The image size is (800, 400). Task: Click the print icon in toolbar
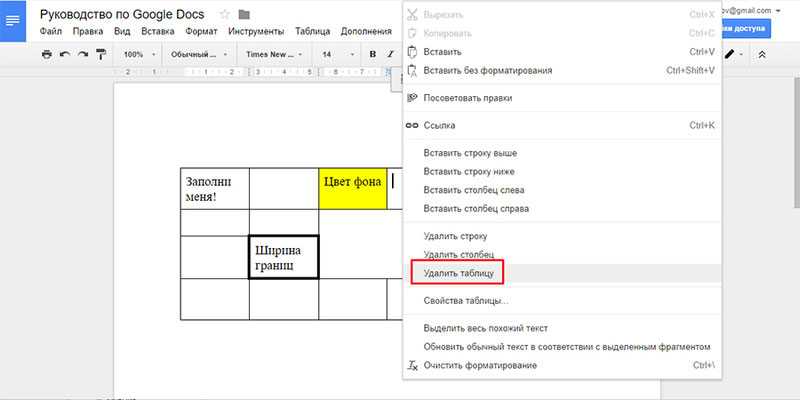pos(47,54)
